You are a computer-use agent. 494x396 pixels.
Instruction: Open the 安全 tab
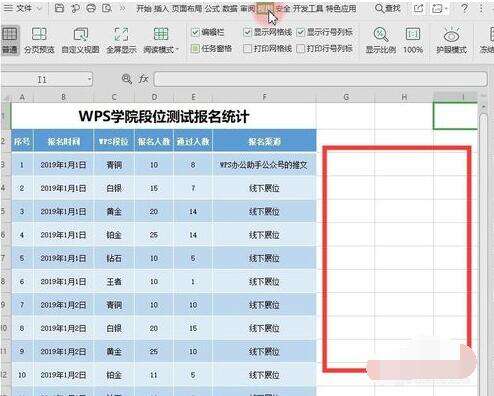283,8
